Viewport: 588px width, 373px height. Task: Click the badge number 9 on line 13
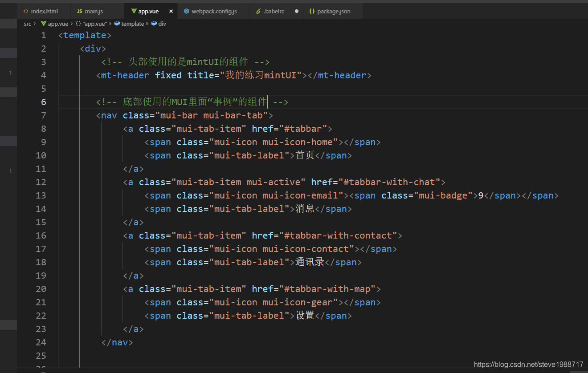click(481, 195)
